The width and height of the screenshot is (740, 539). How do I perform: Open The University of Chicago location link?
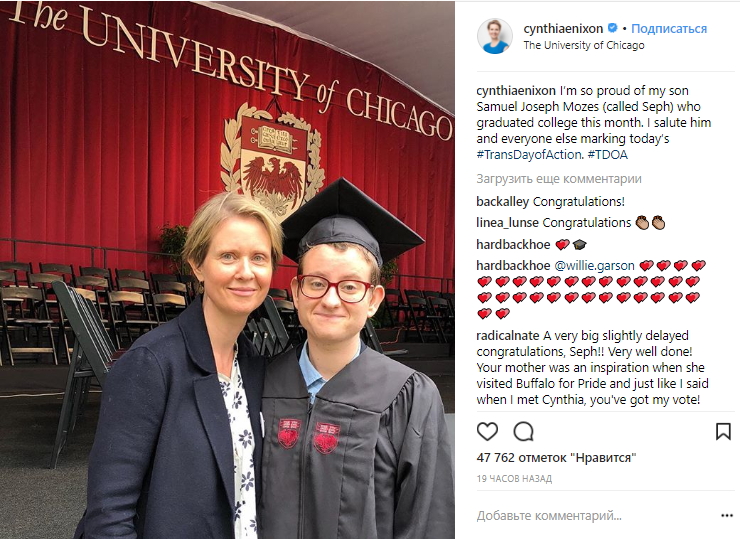click(x=584, y=45)
